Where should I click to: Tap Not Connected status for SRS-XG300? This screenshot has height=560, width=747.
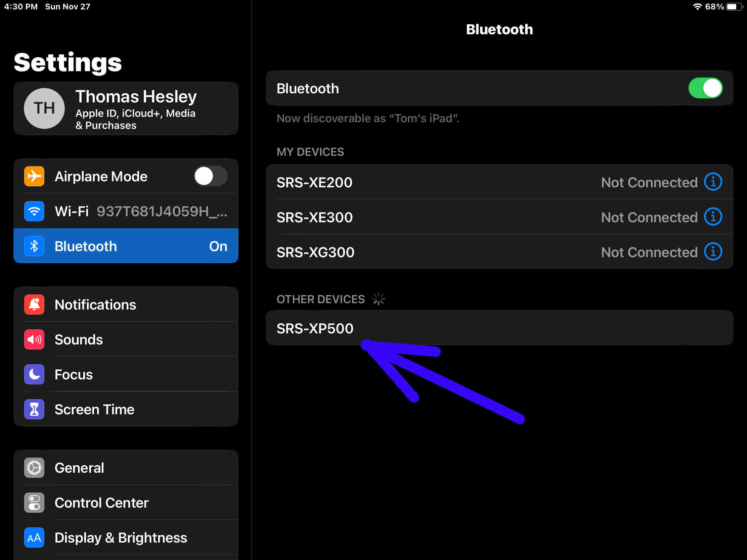(649, 252)
